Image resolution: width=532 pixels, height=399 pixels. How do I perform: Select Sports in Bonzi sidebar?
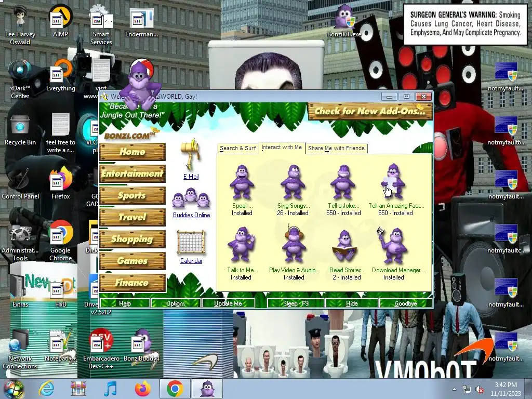tap(132, 195)
